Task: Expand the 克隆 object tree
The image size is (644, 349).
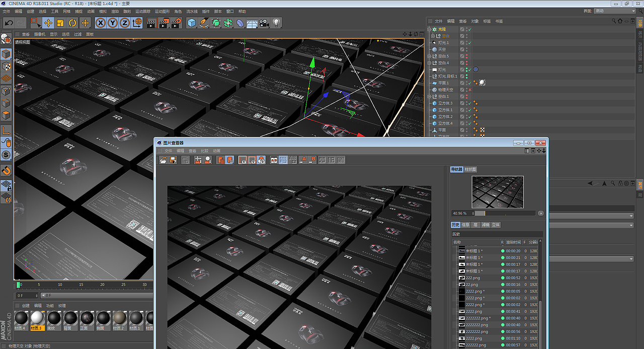Action: pyautogui.click(x=429, y=29)
